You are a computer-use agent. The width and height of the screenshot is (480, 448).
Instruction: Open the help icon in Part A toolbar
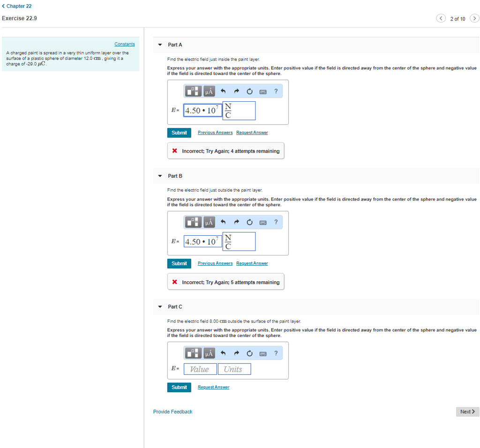click(276, 91)
